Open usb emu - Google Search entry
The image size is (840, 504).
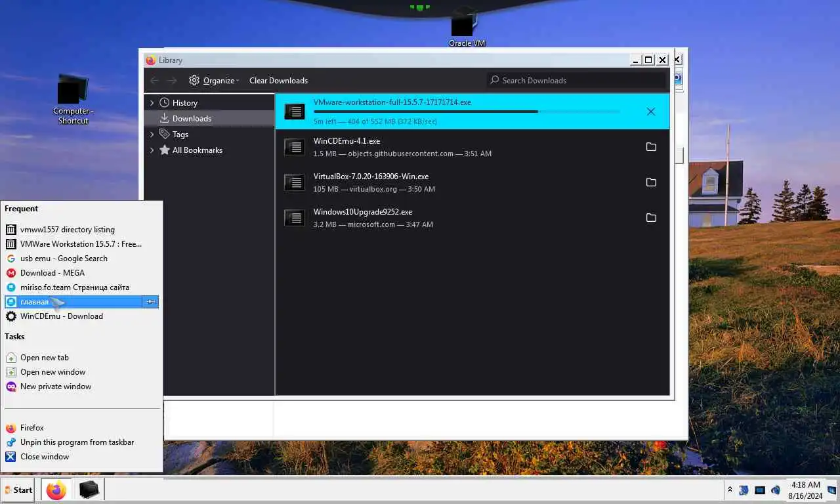coord(81,259)
